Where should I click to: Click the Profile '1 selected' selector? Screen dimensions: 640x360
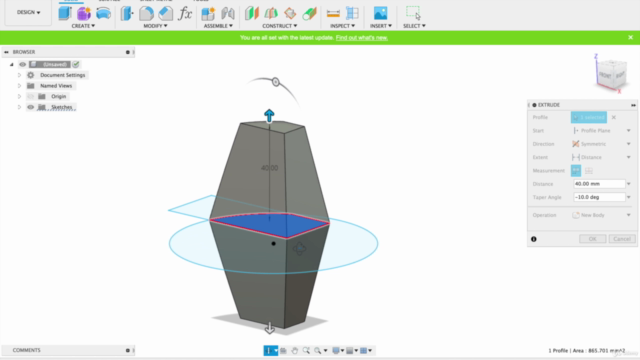589,117
